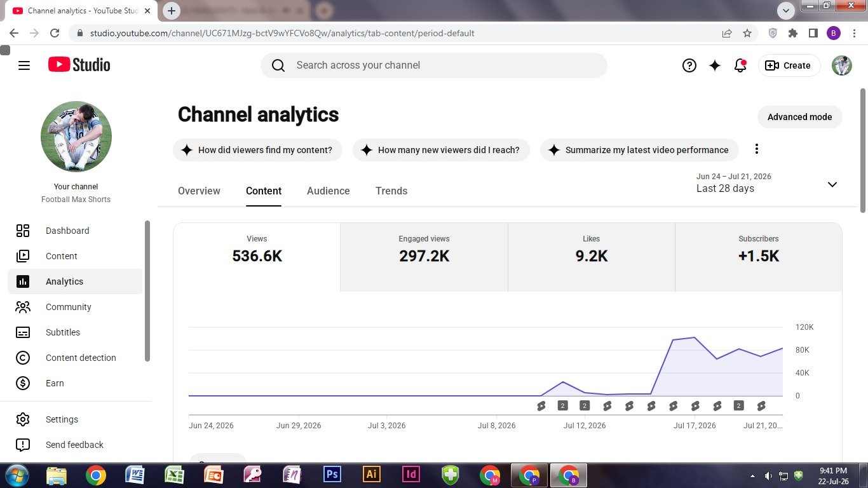This screenshot has height=488, width=868.
Task: Switch to the Overview tab
Action: coord(199,191)
